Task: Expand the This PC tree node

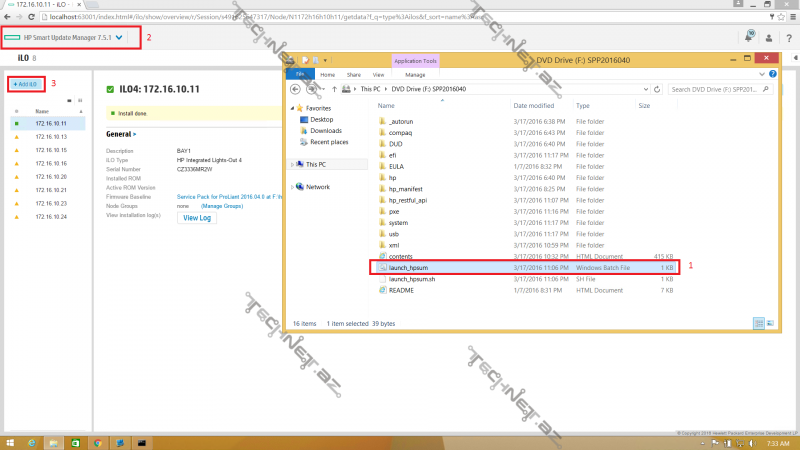Action: tap(292, 164)
